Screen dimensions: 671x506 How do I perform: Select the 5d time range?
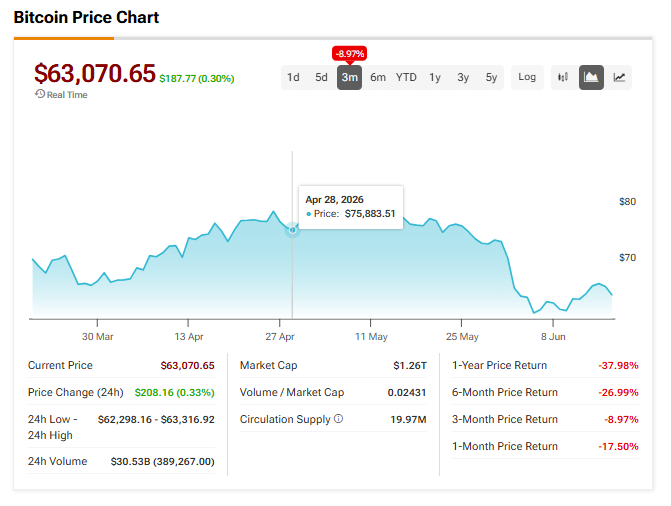point(321,77)
